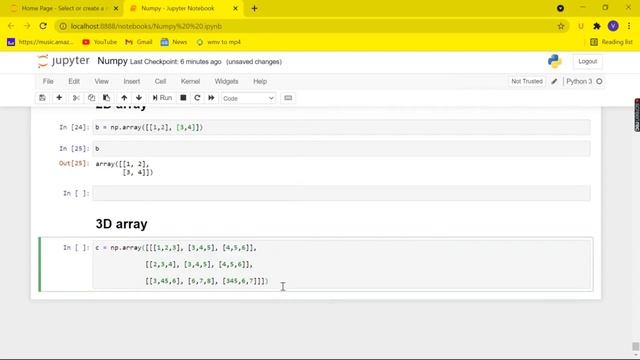Click the Python 3 kernel indicator circle

(x=599, y=82)
